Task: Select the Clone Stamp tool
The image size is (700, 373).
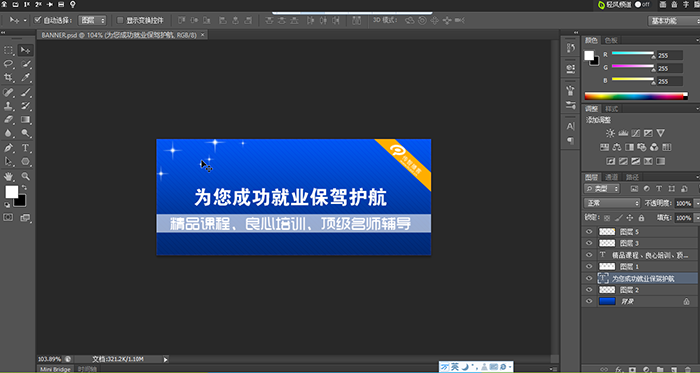Action: click(x=8, y=106)
